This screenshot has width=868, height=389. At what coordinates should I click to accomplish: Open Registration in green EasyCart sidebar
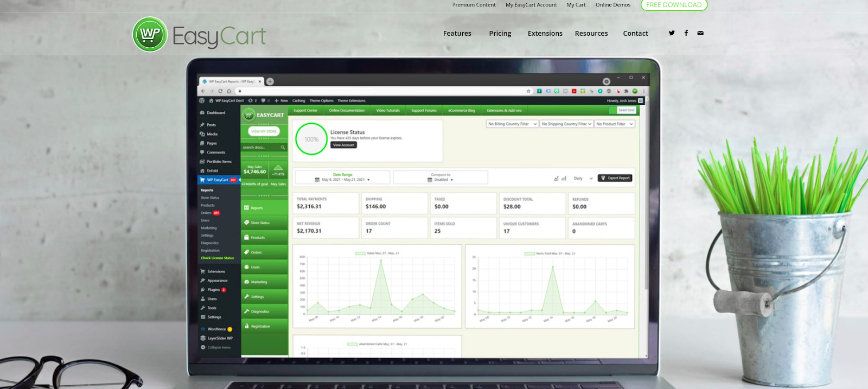264,326
